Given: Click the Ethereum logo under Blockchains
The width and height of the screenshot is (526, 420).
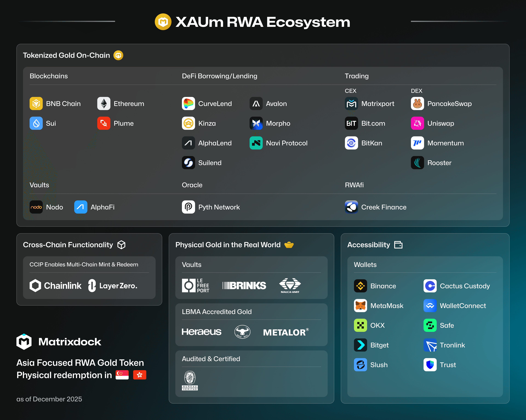Looking at the screenshot, I should coord(104,103).
